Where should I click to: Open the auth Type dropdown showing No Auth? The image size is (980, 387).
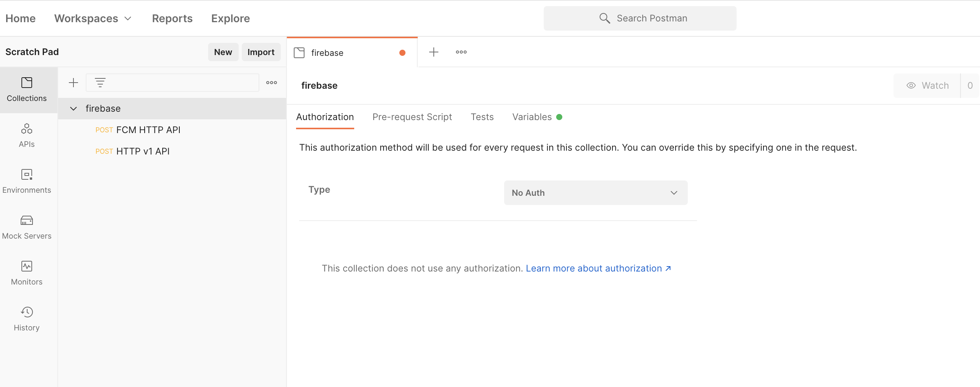(x=596, y=193)
